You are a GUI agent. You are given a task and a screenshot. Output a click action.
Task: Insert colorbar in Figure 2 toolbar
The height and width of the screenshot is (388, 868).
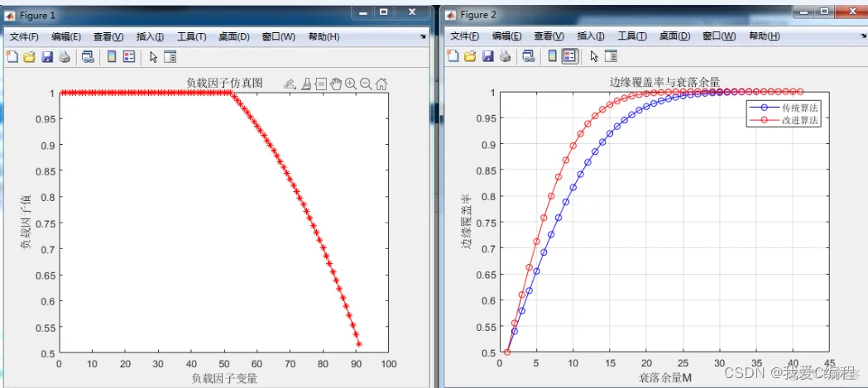[x=553, y=56]
